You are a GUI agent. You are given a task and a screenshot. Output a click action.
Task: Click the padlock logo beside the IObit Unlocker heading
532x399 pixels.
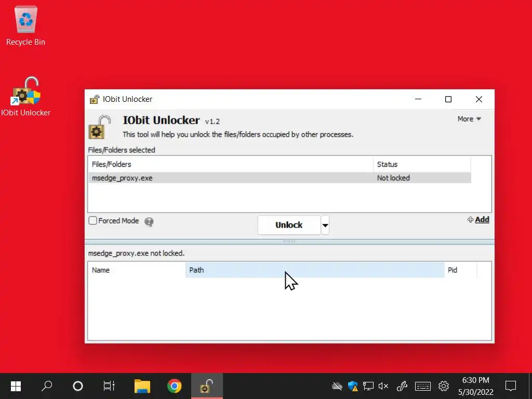[99, 127]
